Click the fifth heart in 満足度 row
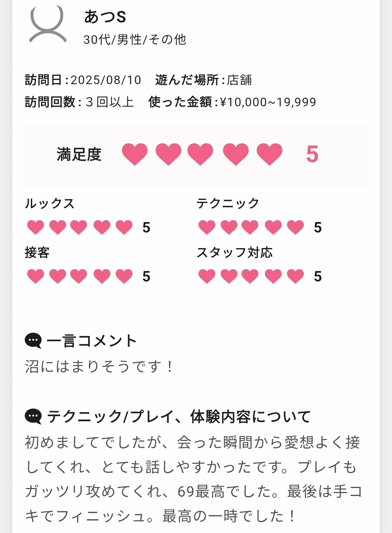This screenshot has height=533, width=392. tap(269, 154)
